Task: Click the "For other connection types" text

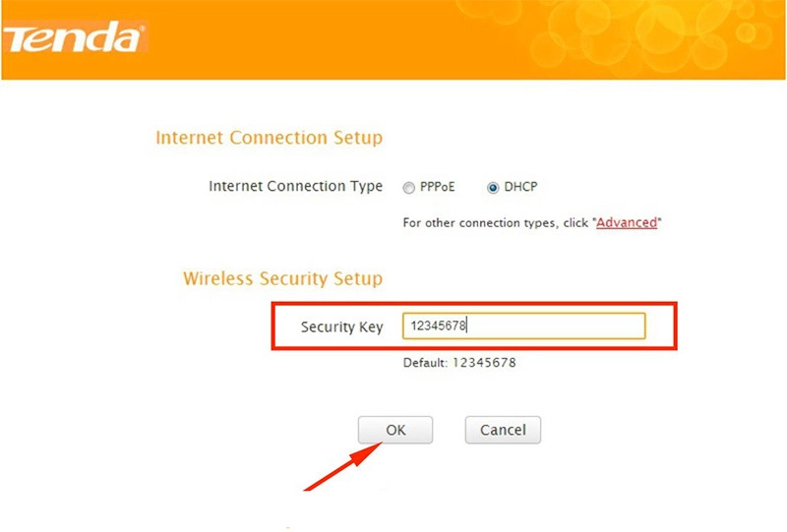Action: click(495, 223)
